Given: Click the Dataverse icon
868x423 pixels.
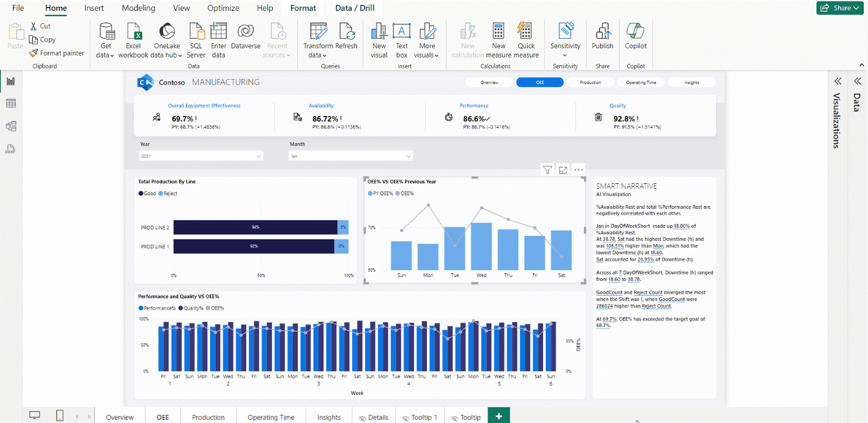Looking at the screenshot, I should [246, 31].
